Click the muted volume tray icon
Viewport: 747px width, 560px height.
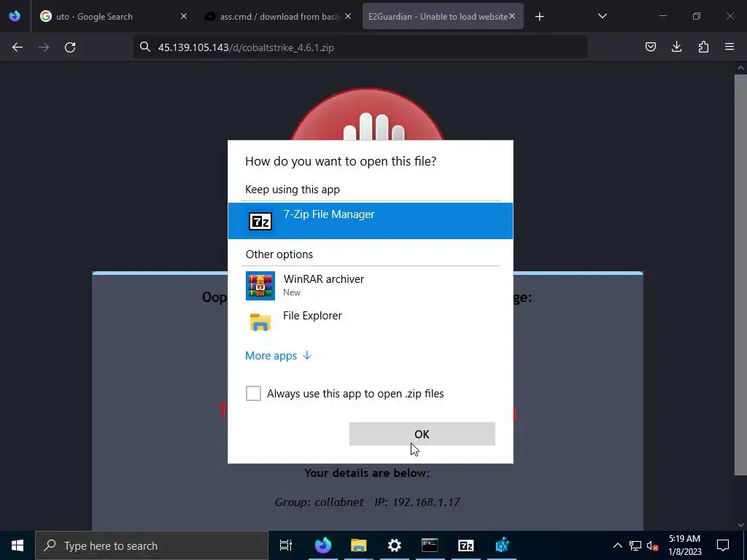coord(653,545)
